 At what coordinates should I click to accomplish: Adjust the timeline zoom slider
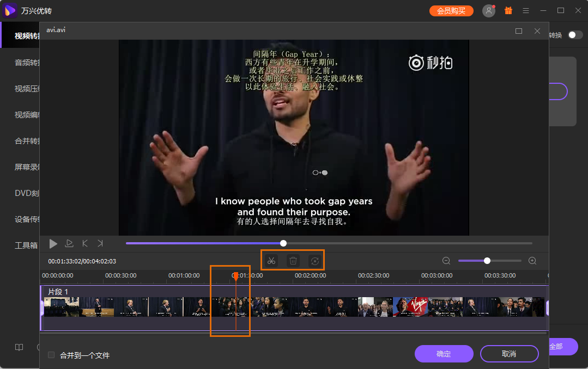pyautogui.click(x=488, y=261)
